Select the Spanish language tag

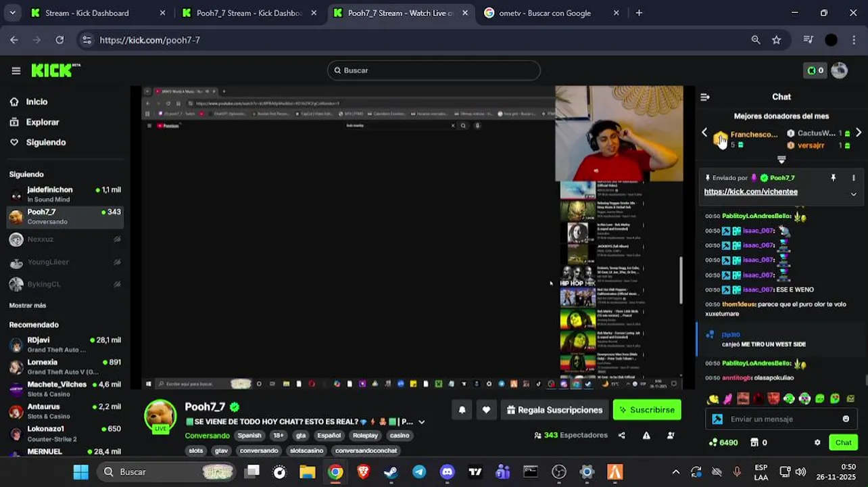click(249, 436)
